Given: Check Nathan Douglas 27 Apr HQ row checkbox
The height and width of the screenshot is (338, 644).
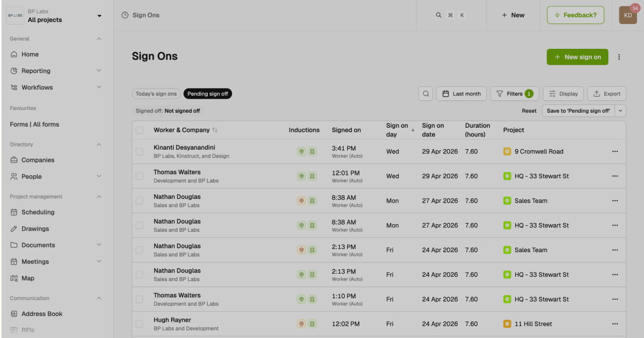Looking at the screenshot, I should coord(140,225).
